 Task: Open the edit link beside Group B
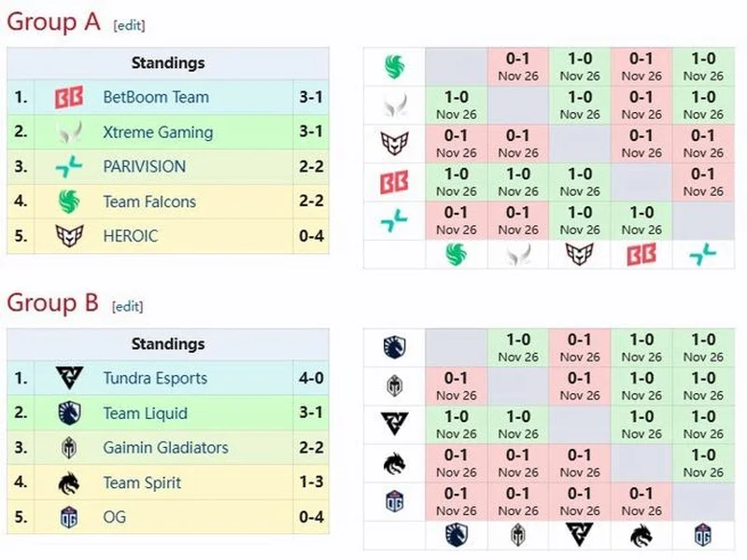[127, 305]
